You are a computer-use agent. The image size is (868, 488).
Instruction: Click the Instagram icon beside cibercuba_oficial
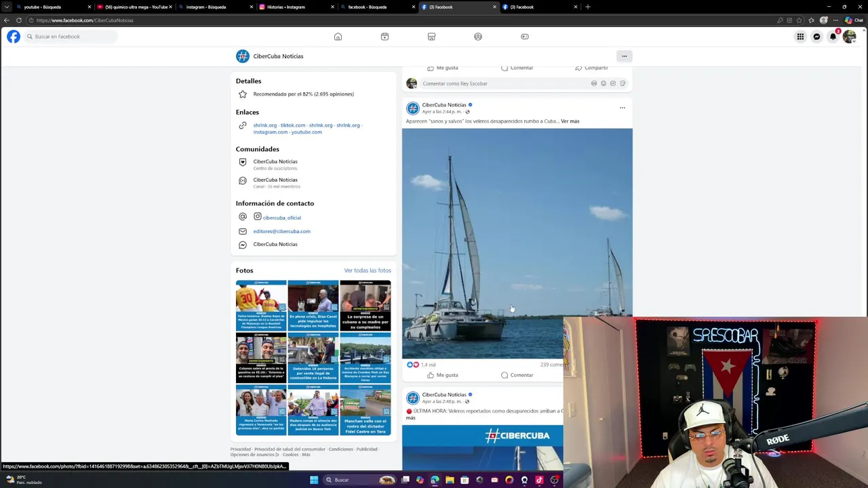(x=258, y=216)
